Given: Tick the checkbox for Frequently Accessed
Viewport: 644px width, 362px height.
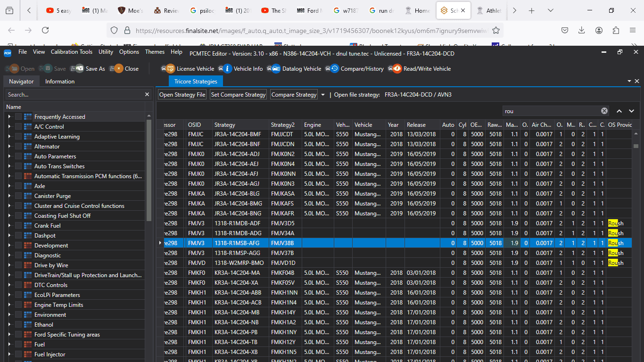Looking at the screenshot, I should (x=18, y=117).
